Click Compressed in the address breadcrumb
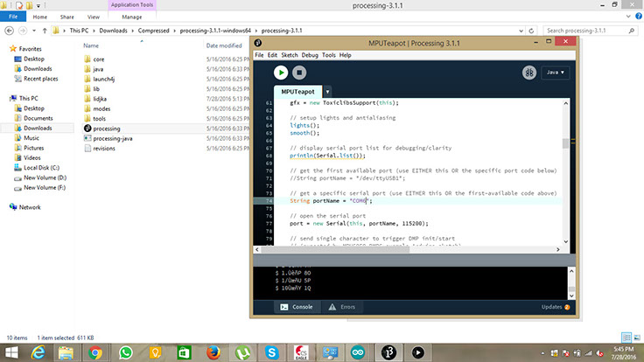The image size is (644, 362). point(154,31)
